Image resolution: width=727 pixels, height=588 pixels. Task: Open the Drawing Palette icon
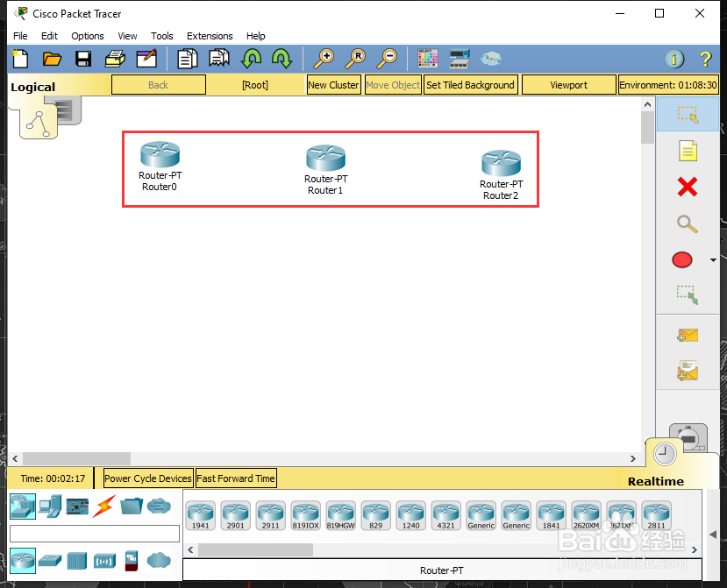click(x=427, y=59)
